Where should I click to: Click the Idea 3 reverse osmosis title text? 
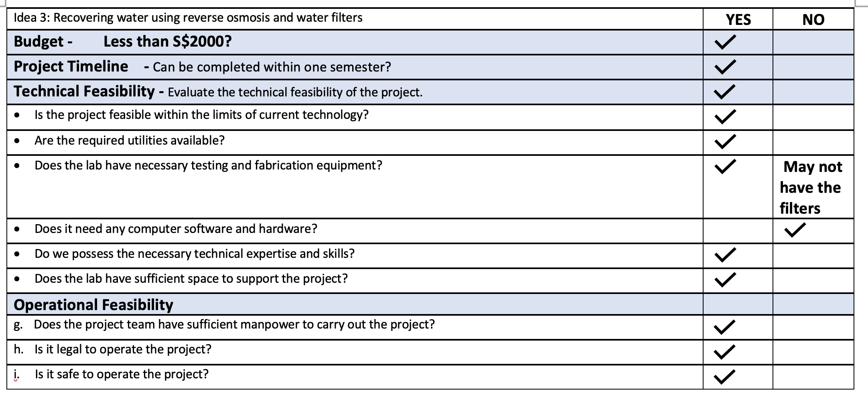click(188, 18)
